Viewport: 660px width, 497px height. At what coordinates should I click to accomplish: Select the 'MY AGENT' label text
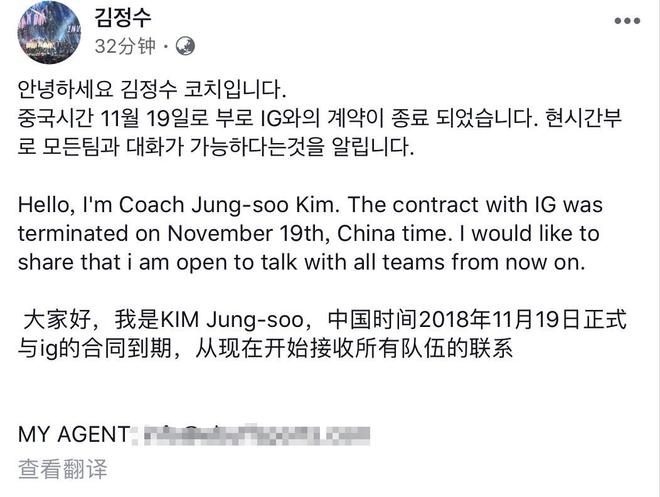74,435
